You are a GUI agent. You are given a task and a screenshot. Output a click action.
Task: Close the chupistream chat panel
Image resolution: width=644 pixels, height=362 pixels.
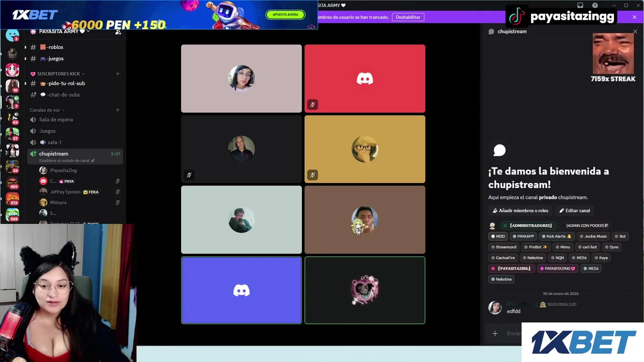[x=635, y=31]
